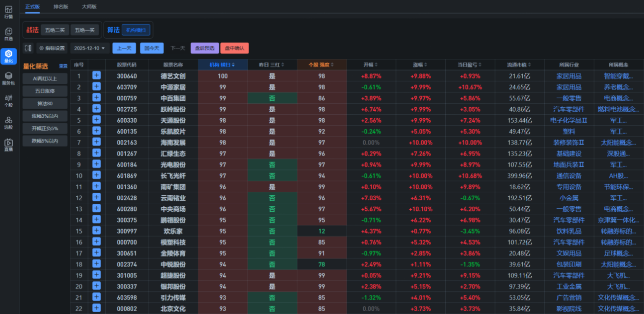Click the 盘后预选 button
This screenshot has width=644, height=314.
(x=205, y=48)
